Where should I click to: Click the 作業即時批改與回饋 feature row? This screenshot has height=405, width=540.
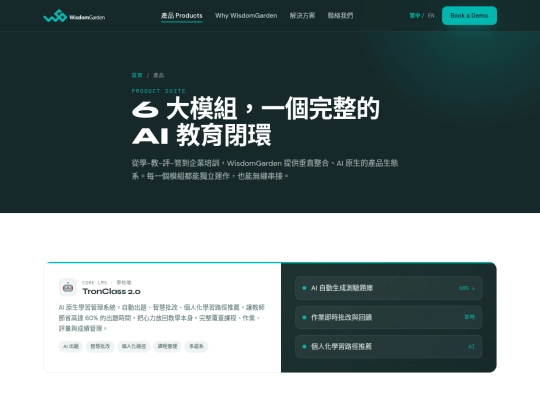click(388, 317)
